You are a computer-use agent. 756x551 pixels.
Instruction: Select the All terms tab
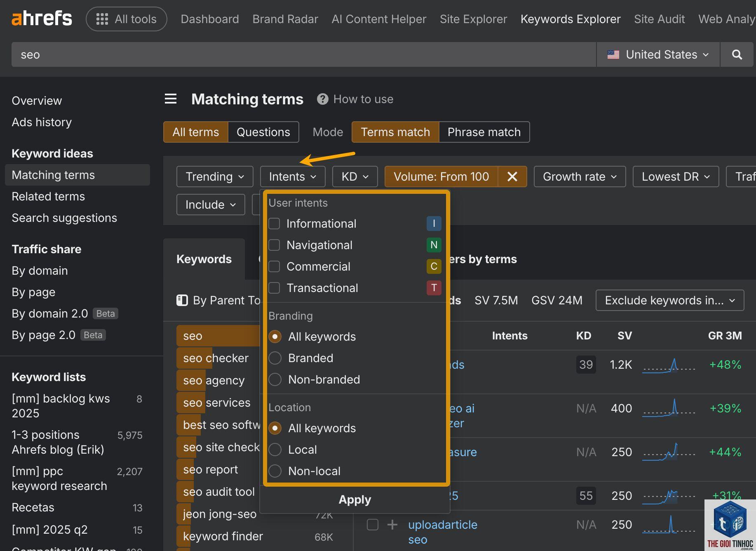pos(196,132)
